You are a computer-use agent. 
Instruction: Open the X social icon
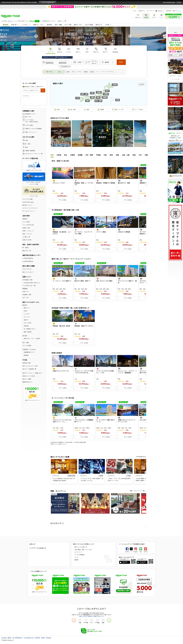point(131,549)
